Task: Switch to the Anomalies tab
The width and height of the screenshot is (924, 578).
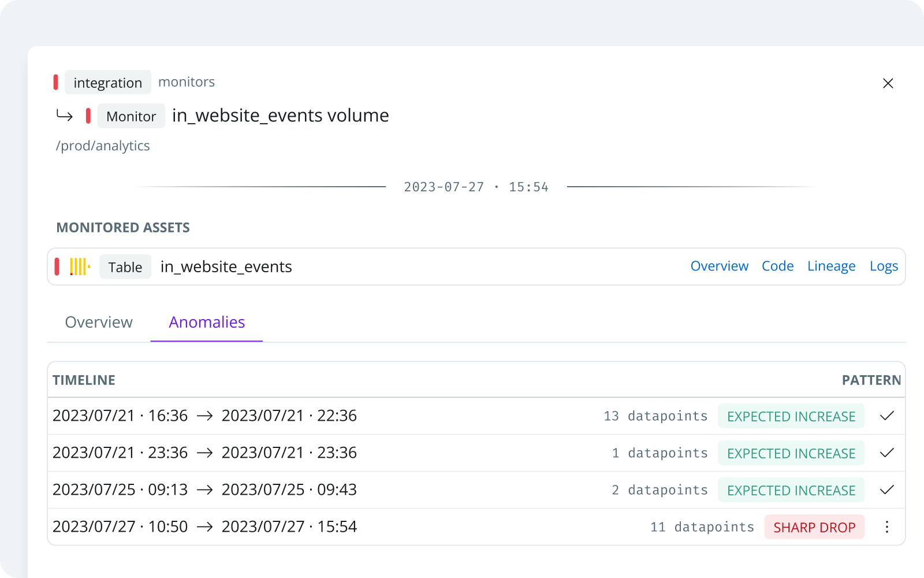Action: 207,322
